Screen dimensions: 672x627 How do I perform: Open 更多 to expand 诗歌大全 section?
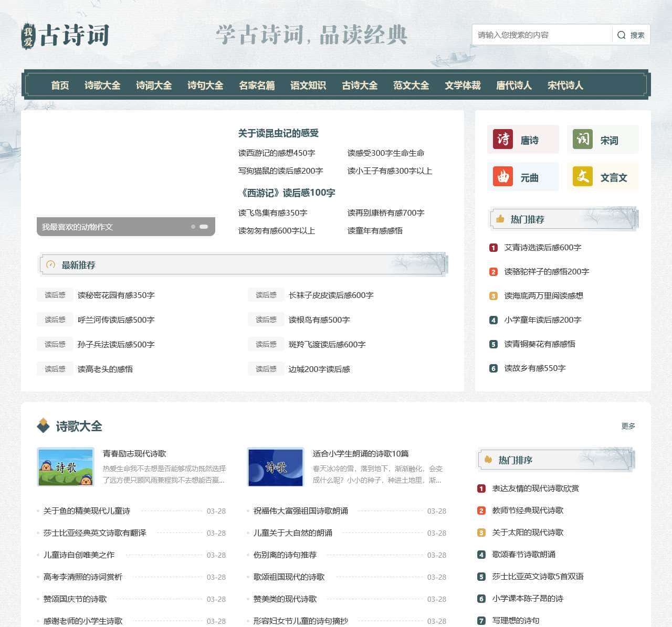click(x=628, y=426)
